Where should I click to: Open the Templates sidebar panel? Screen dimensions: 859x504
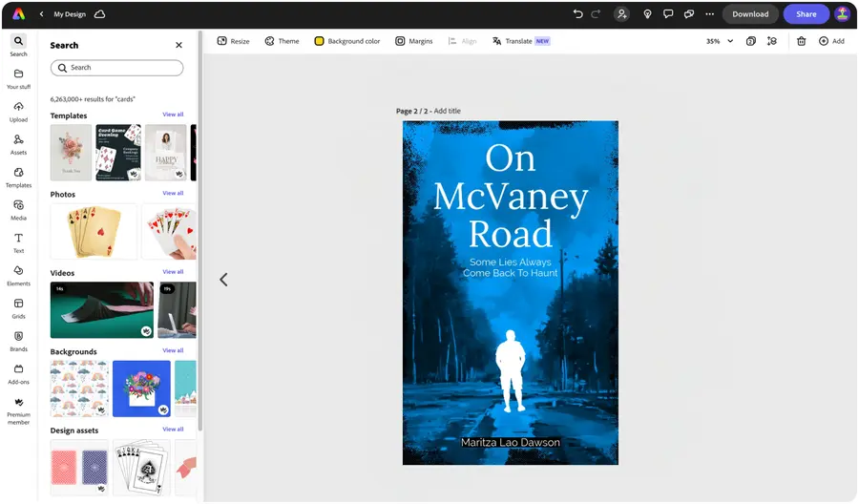click(18, 176)
